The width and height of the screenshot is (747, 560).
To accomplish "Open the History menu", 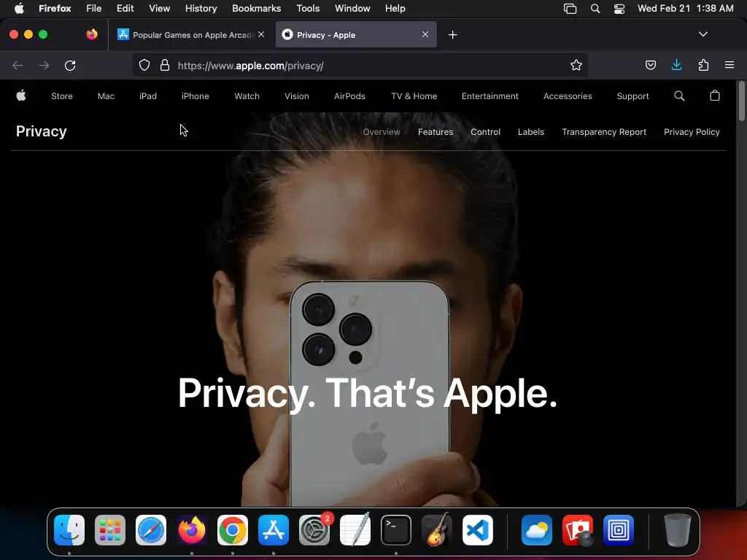I will (201, 8).
